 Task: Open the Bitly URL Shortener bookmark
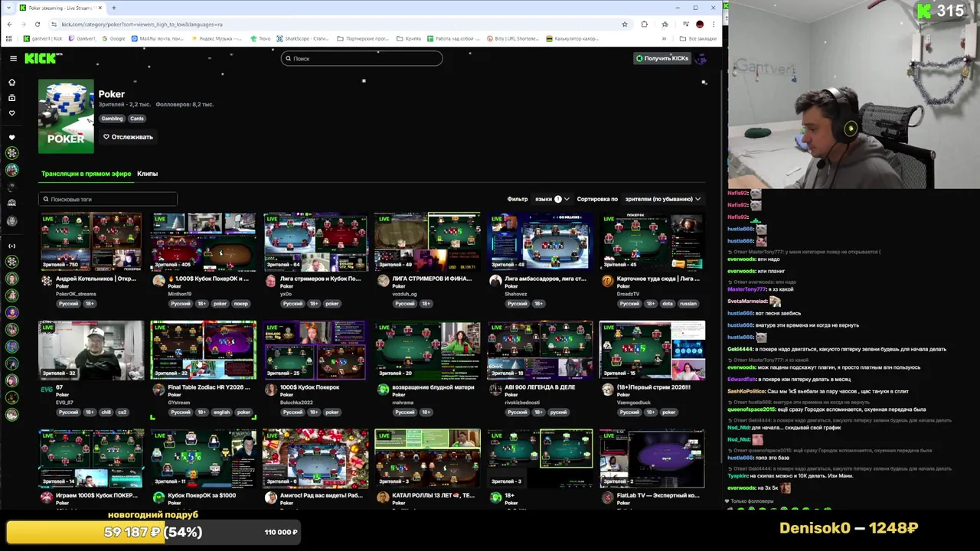(513, 38)
